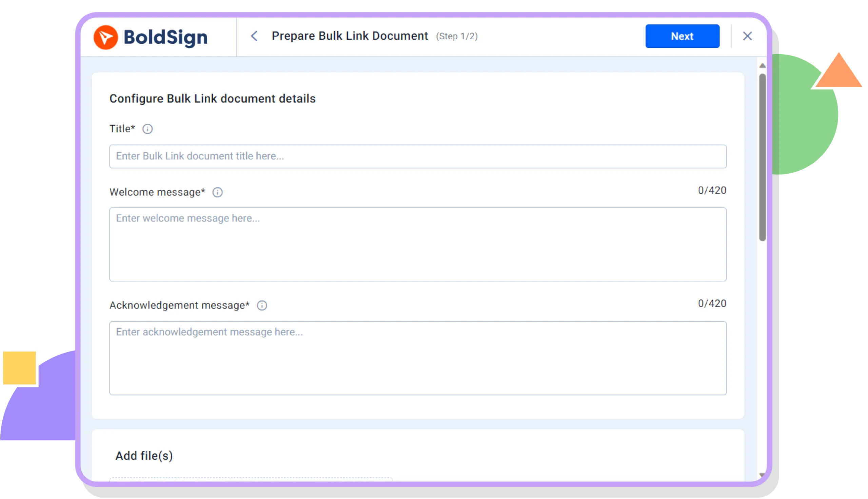Open the info tooltip beside Acknowledgement message
868x499 pixels.
[x=262, y=305]
